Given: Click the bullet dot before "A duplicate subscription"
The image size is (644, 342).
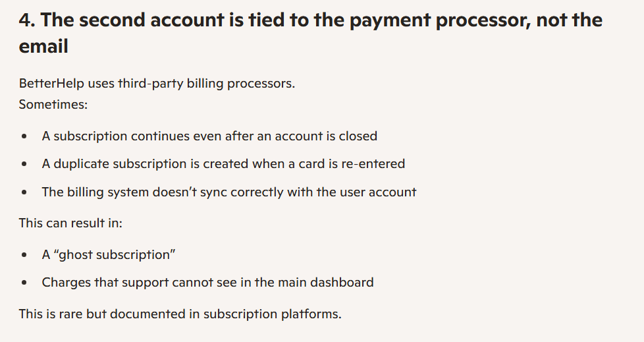Looking at the screenshot, I should pos(24,164).
